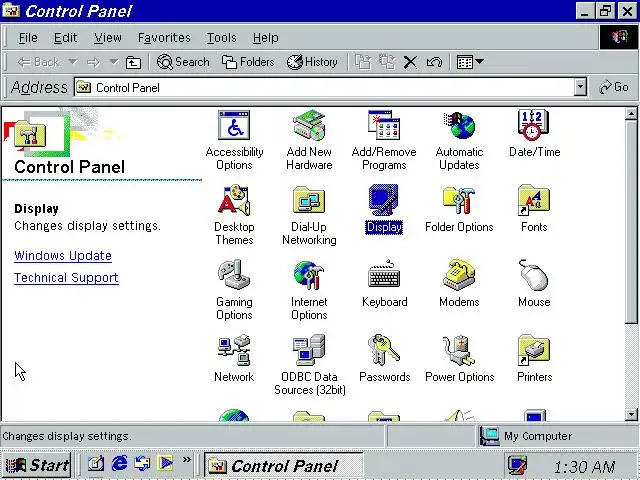
Task: Open Add/Remove Programs icon
Action: (384, 140)
